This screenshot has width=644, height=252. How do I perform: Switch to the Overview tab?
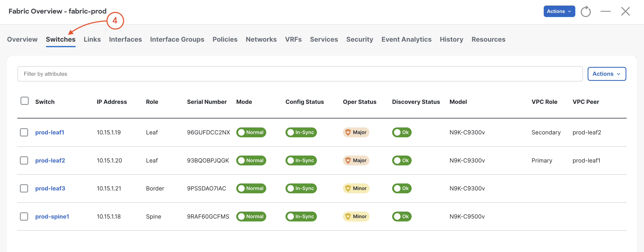coord(22,40)
